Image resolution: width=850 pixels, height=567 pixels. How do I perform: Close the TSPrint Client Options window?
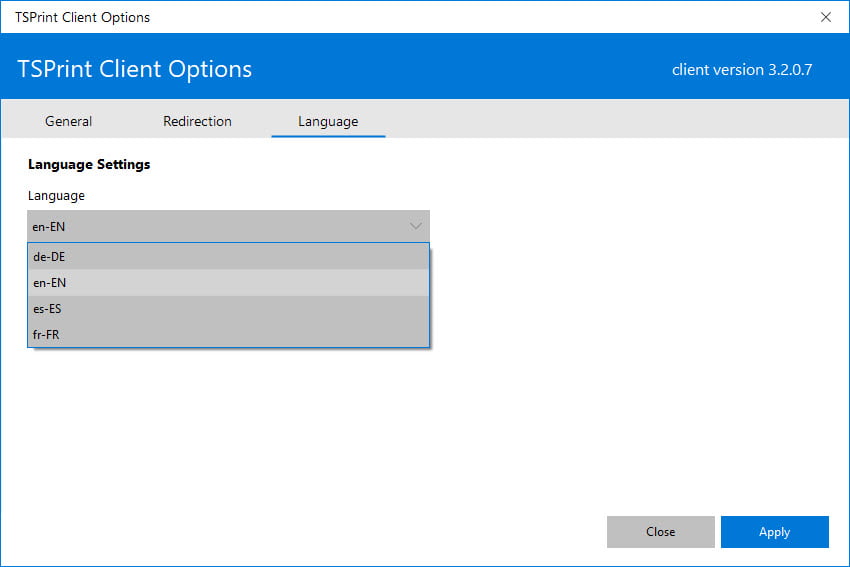[x=826, y=17]
